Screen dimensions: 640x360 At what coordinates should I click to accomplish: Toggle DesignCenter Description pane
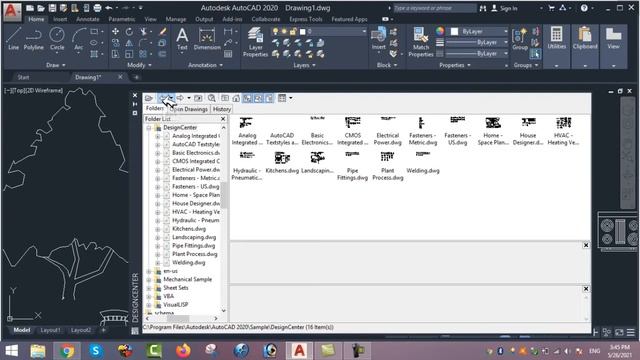point(269,98)
